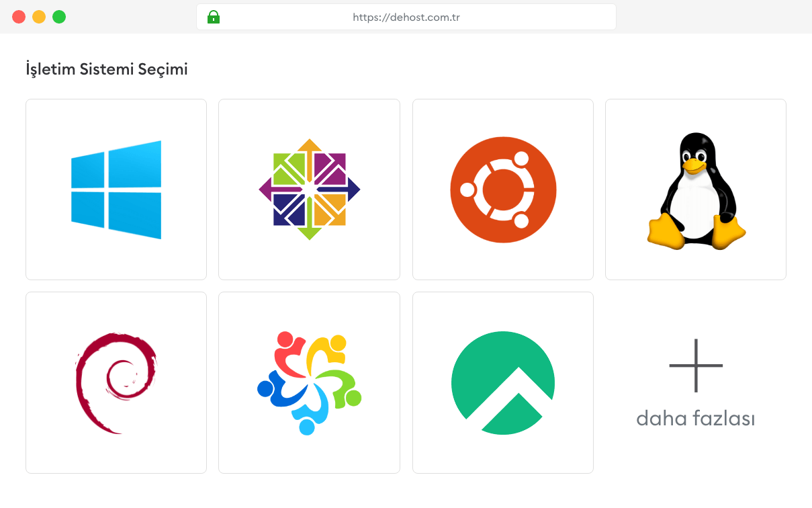This screenshot has width=812, height=508.
Task: Open the 'daha fazlası' link
Action: point(696,419)
